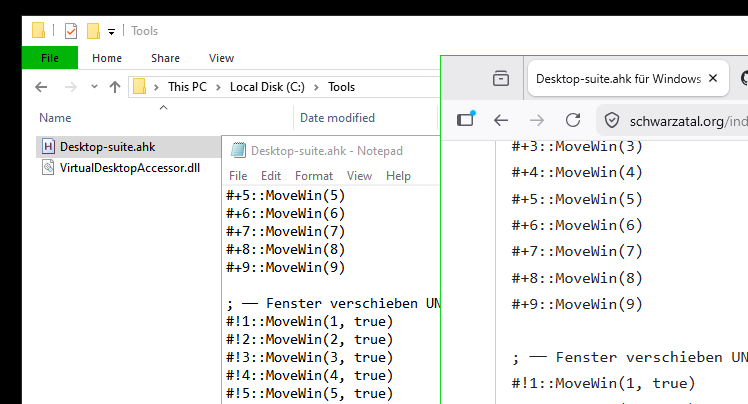Screen dimensions: 748x404
Task: Click #+9::MoveWin(9) on the web page
Action: pos(577,304)
